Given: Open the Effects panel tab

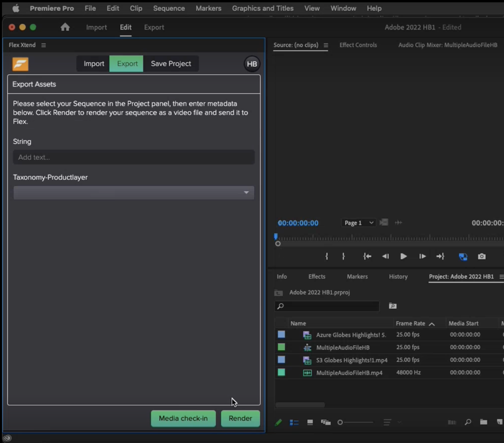Looking at the screenshot, I should pos(317,276).
